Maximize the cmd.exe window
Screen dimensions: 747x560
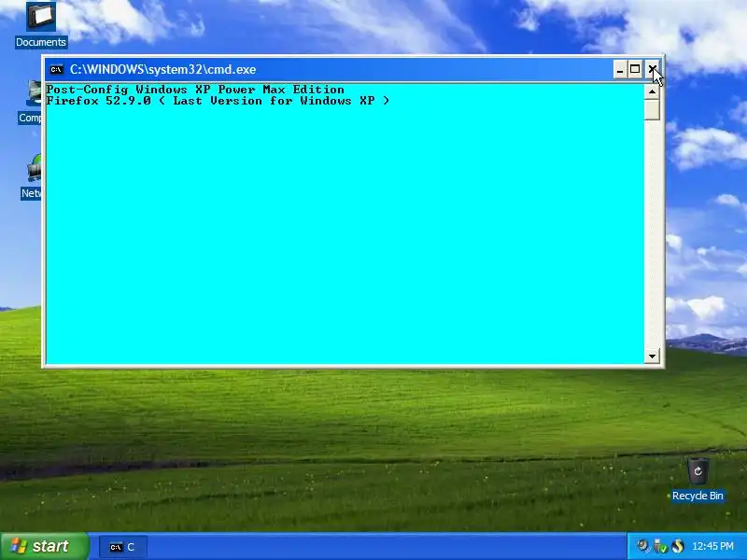tap(635, 70)
